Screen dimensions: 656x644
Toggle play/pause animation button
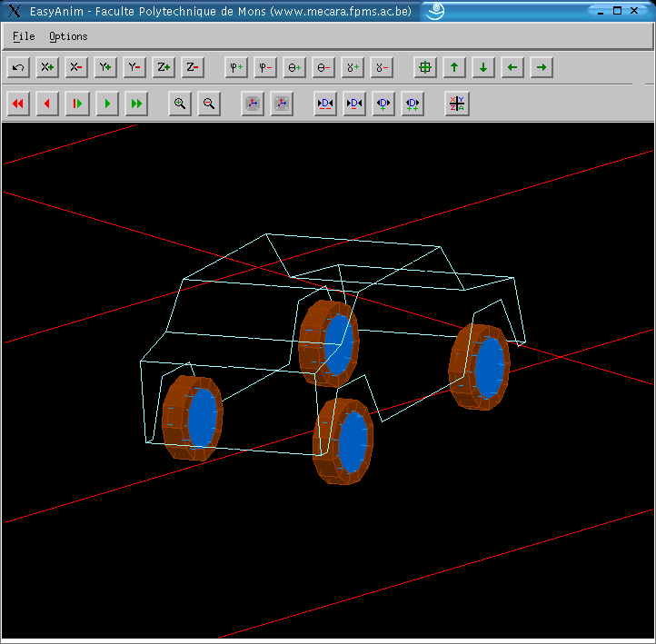click(x=77, y=104)
